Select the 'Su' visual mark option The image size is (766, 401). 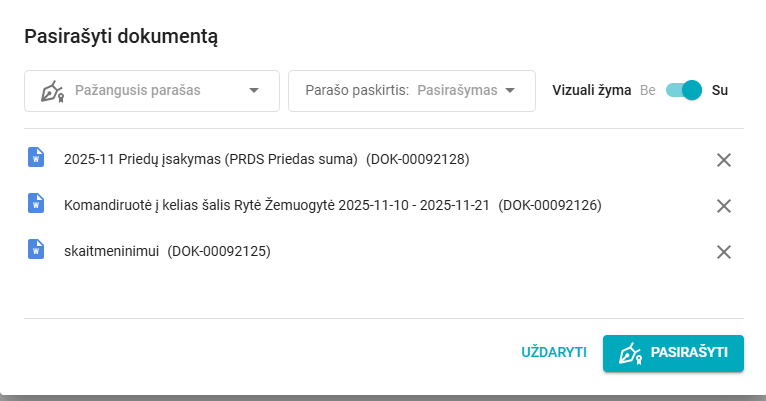(720, 90)
